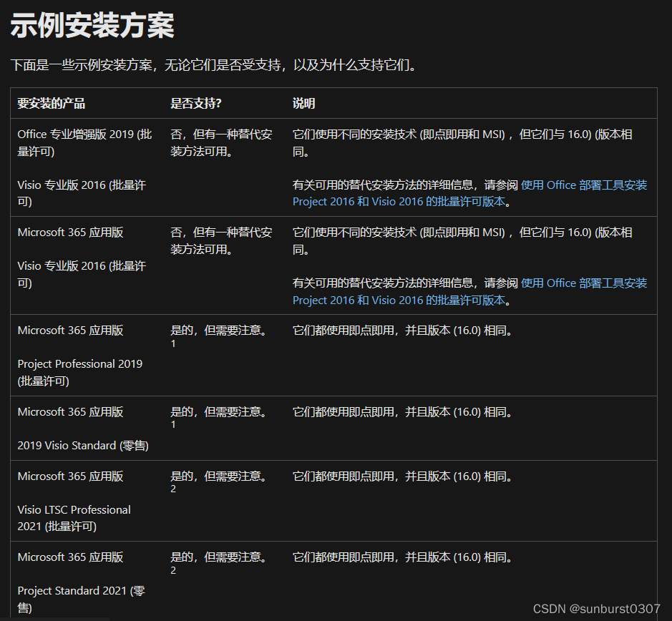The image size is (672, 621).
Task: Click "它们使用不同的安装技术" in the Office 专业增强版 2019 row
Action: (354, 134)
